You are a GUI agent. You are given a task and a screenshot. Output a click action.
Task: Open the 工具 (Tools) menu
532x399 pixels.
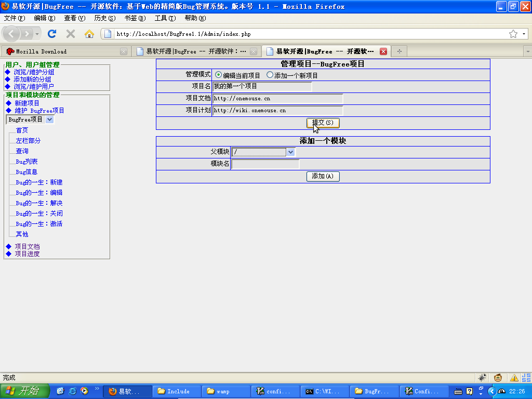pyautogui.click(x=165, y=18)
